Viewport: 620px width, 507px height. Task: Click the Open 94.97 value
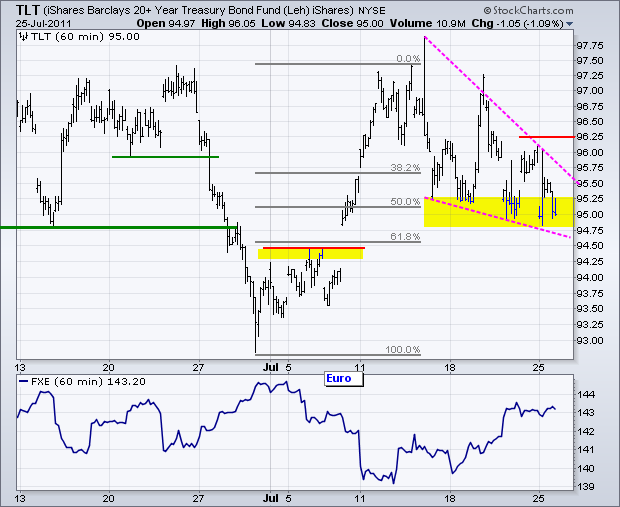pos(166,23)
